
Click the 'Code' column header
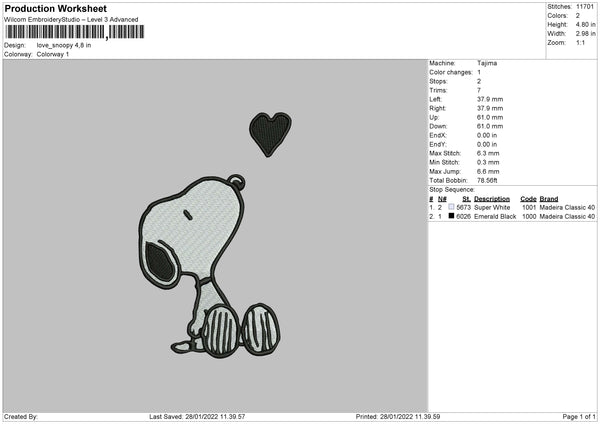(528, 199)
